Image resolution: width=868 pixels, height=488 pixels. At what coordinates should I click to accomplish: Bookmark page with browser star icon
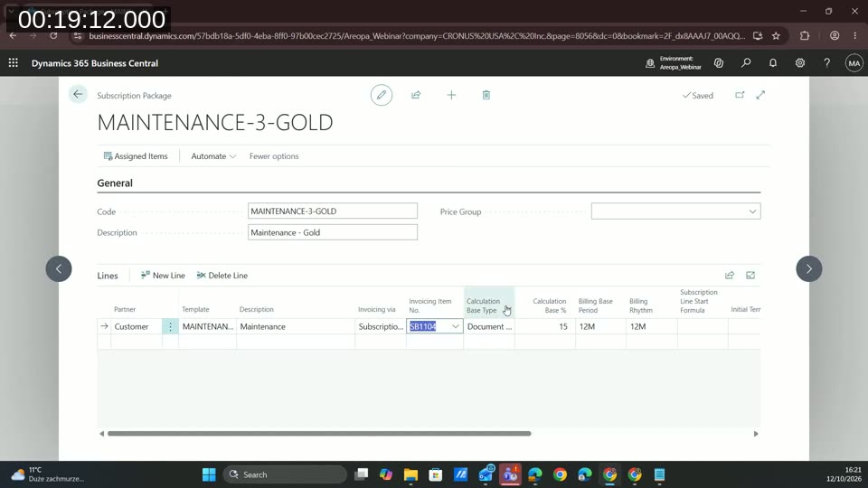pos(776,35)
